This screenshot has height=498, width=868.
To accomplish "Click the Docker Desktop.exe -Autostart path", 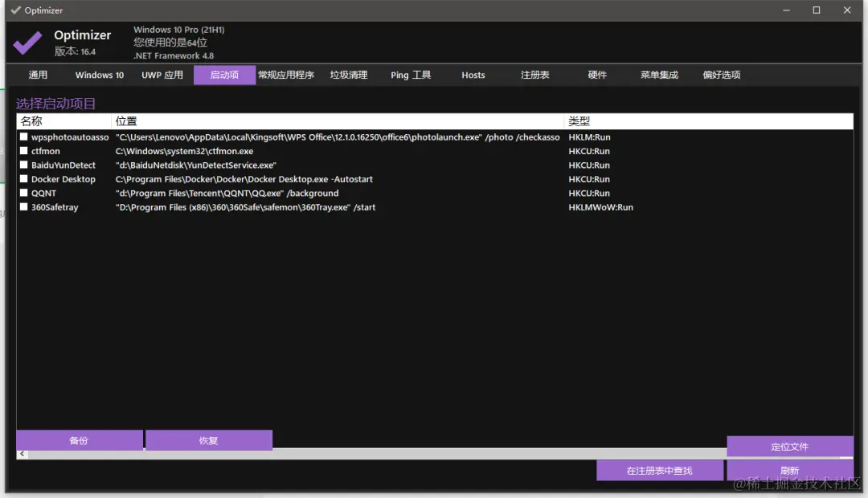I will 244,179.
